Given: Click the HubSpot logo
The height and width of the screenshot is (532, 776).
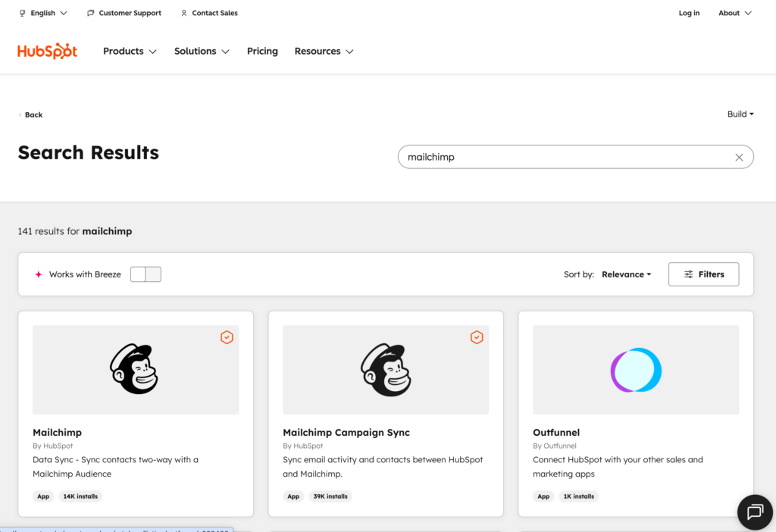Looking at the screenshot, I should click(x=47, y=51).
